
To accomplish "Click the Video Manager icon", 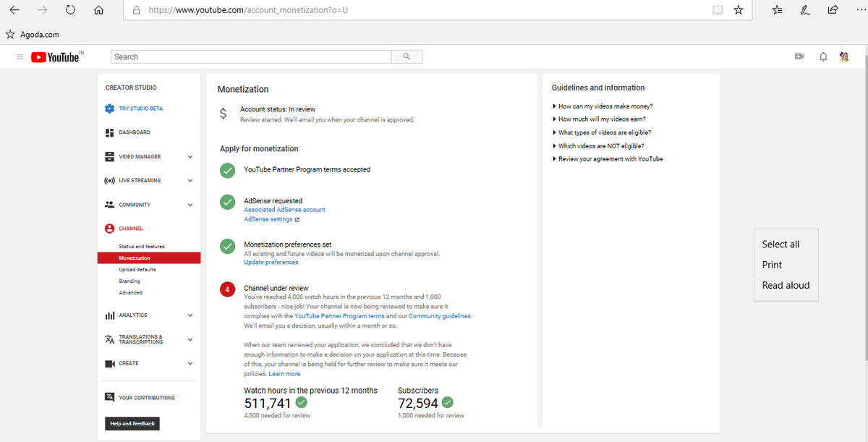I will (x=109, y=156).
